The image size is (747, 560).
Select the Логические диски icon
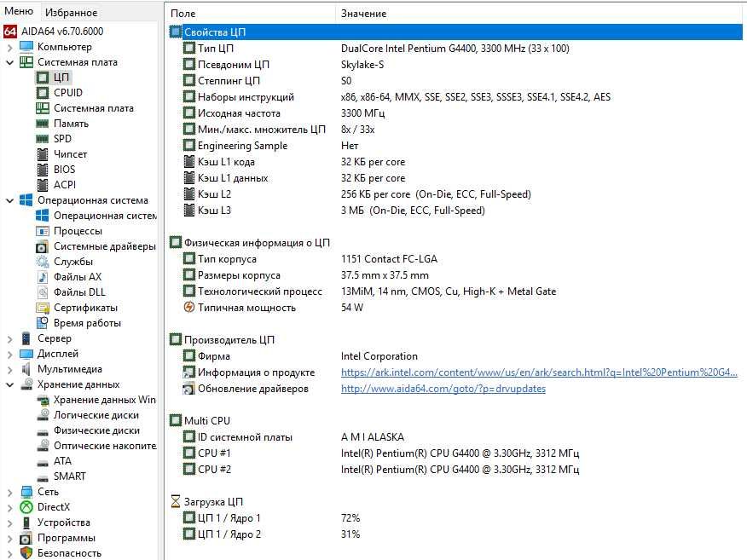point(43,415)
